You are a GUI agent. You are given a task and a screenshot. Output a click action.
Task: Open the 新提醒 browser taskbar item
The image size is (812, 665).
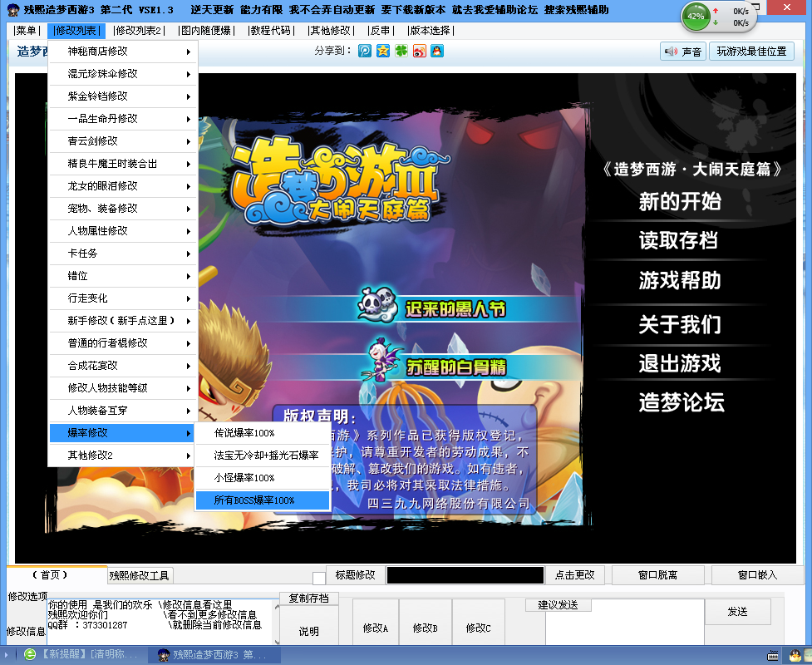tap(81, 654)
